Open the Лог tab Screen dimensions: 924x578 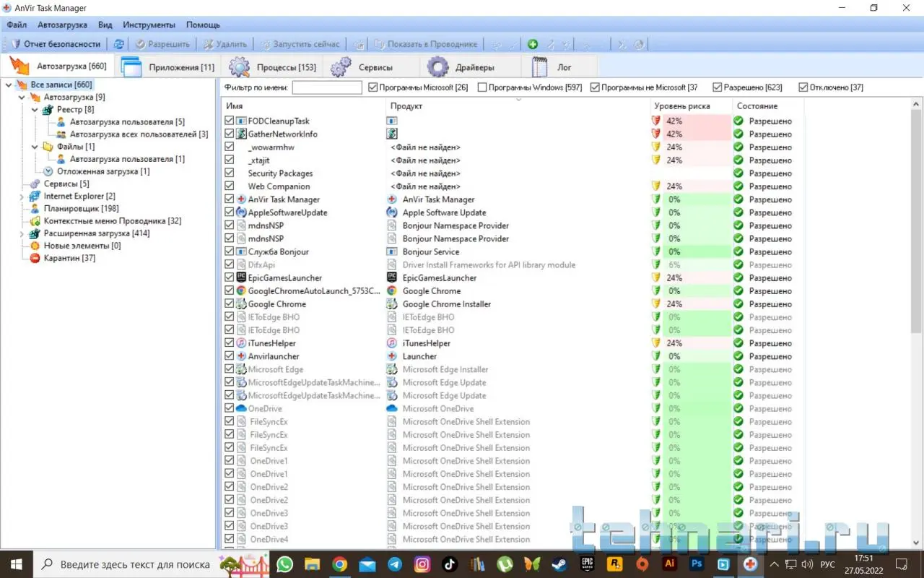coord(560,66)
